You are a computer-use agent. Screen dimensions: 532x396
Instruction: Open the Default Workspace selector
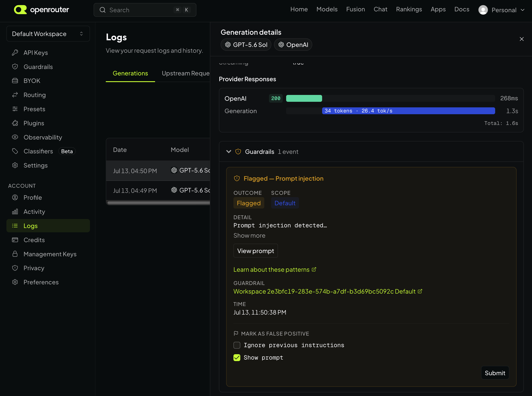[48, 34]
